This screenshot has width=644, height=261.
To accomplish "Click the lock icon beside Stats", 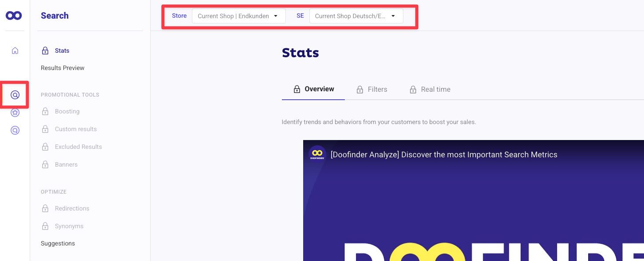I will coord(45,51).
